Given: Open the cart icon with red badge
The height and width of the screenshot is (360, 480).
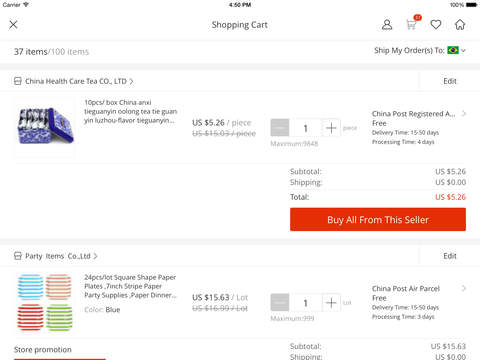Looking at the screenshot, I should pyautogui.click(x=412, y=23).
